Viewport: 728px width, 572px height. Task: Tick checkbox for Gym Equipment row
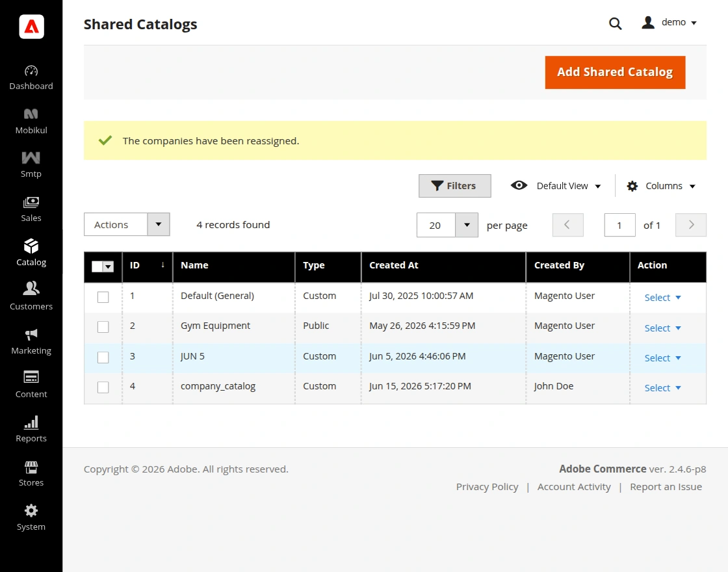click(x=103, y=327)
